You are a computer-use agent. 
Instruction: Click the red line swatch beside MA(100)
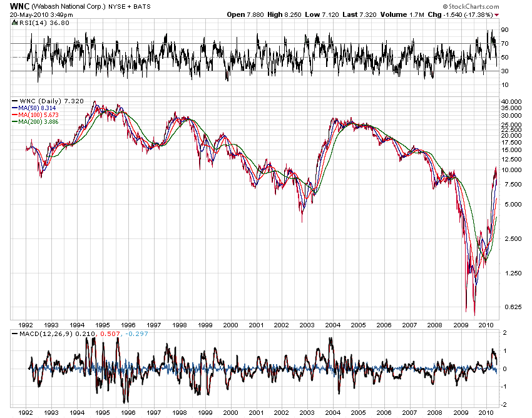[14, 115]
